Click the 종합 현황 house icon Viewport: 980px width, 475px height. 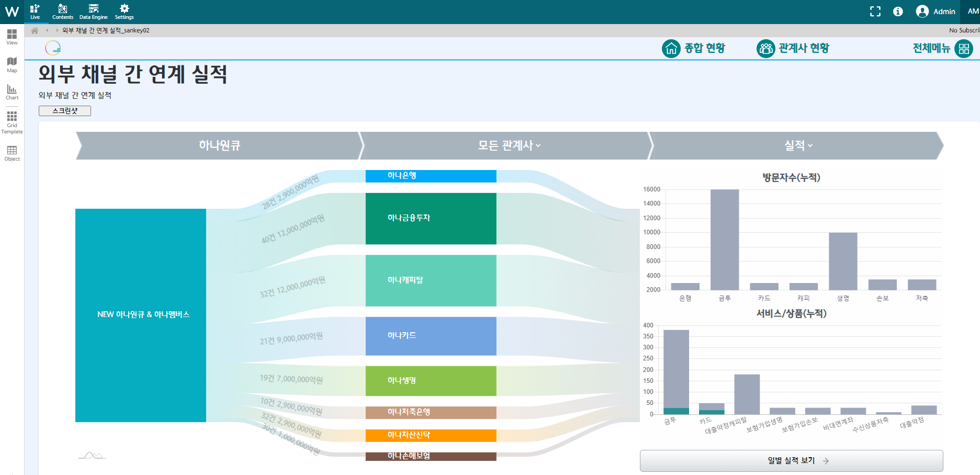coord(671,48)
